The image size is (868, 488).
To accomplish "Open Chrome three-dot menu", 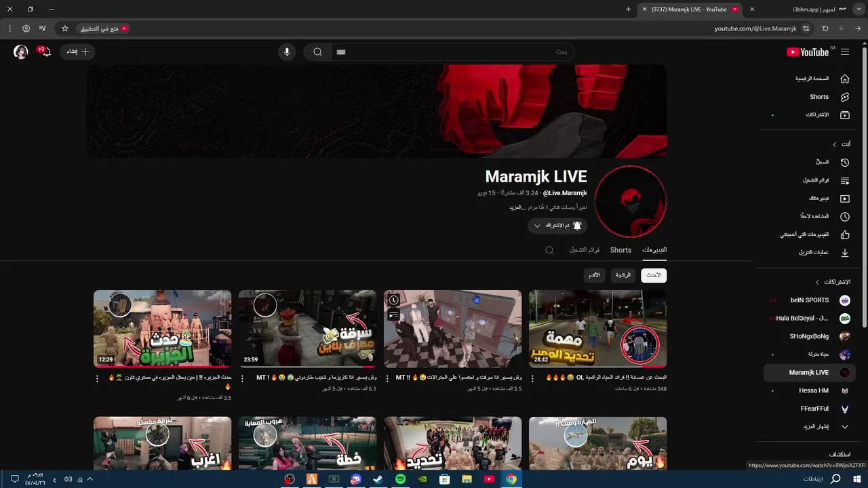I will (9, 28).
